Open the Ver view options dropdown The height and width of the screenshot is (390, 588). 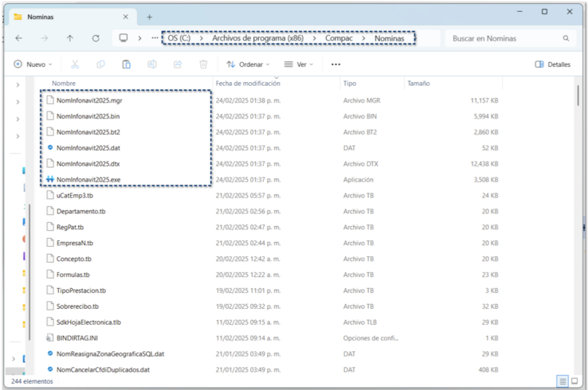[298, 64]
